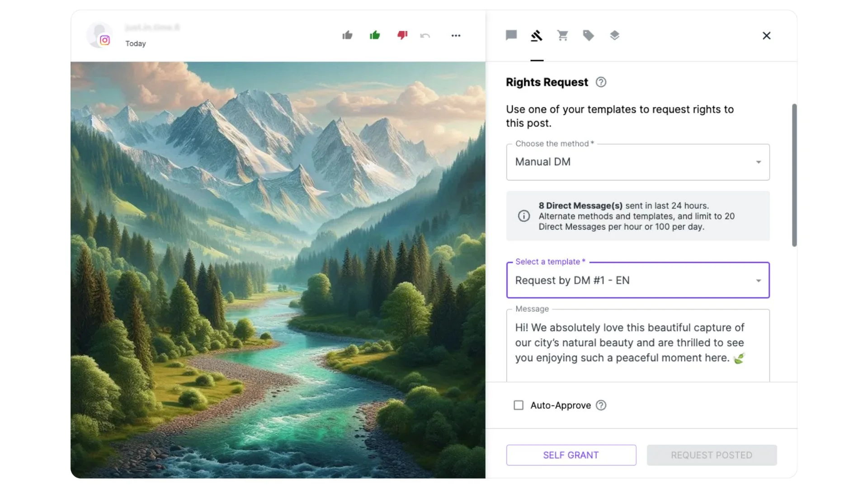
Task: Open the layers stack tab
Action: [614, 35]
